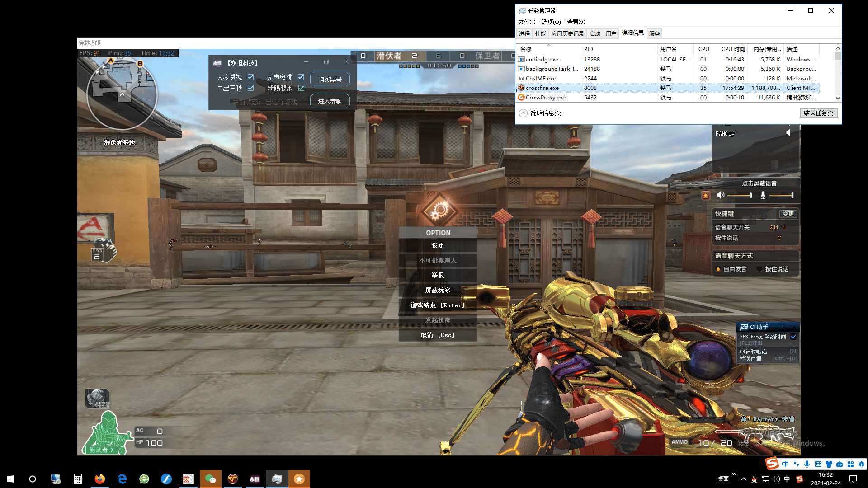Switch to Task Manager taskbar icon
868x488 pixels.
click(277, 479)
